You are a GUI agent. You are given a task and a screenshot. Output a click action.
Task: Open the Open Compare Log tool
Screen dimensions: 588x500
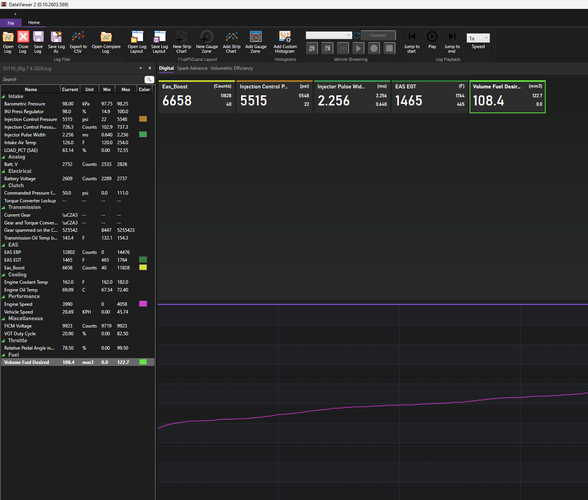pos(106,42)
